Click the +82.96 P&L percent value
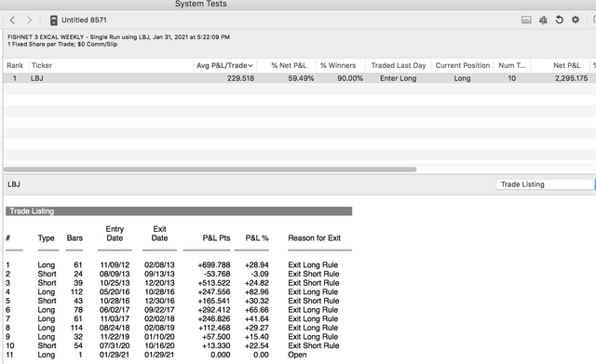This screenshot has width=596, height=364. pyautogui.click(x=257, y=291)
